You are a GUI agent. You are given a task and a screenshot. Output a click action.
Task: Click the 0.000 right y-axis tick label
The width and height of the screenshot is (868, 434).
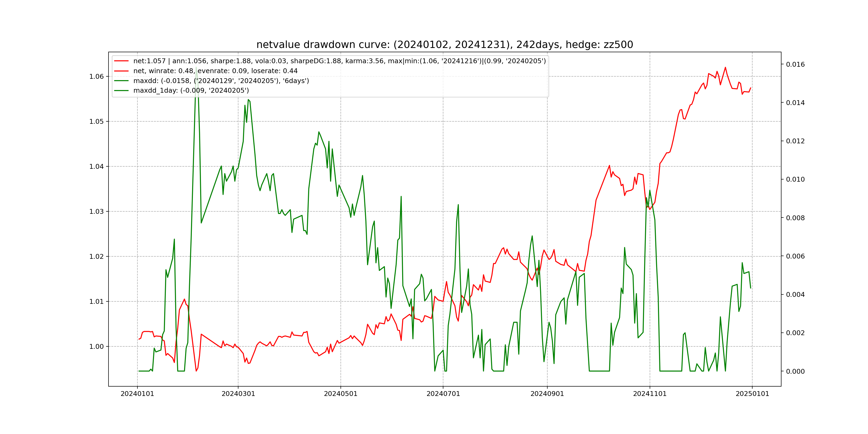[795, 371]
